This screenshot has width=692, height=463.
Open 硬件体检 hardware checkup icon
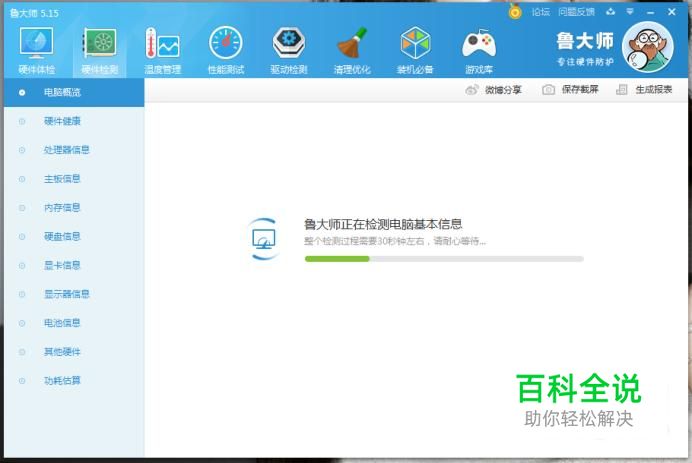(x=37, y=49)
